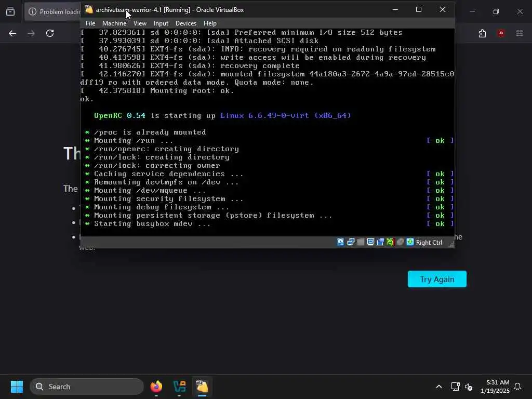Click the VirtualBox title bar app icon
Image resolution: width=532 pixels, height=399 pixels.
point(89,9)
